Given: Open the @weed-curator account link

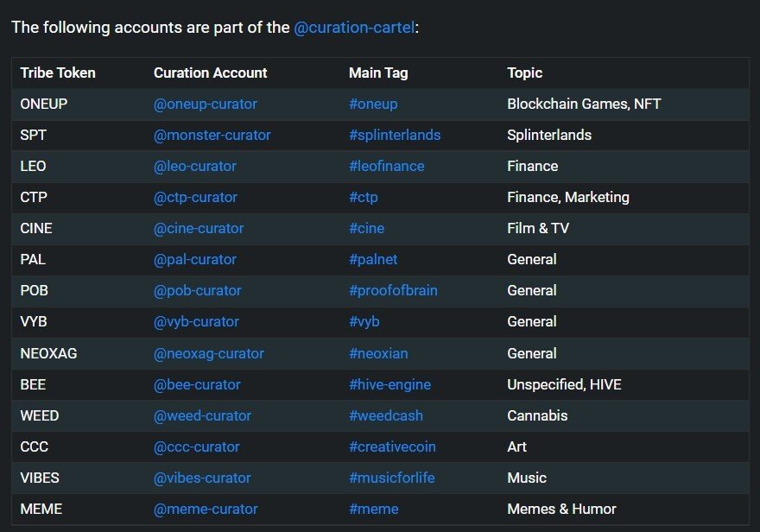Looking at the screenshot, I should click(202, 415).
